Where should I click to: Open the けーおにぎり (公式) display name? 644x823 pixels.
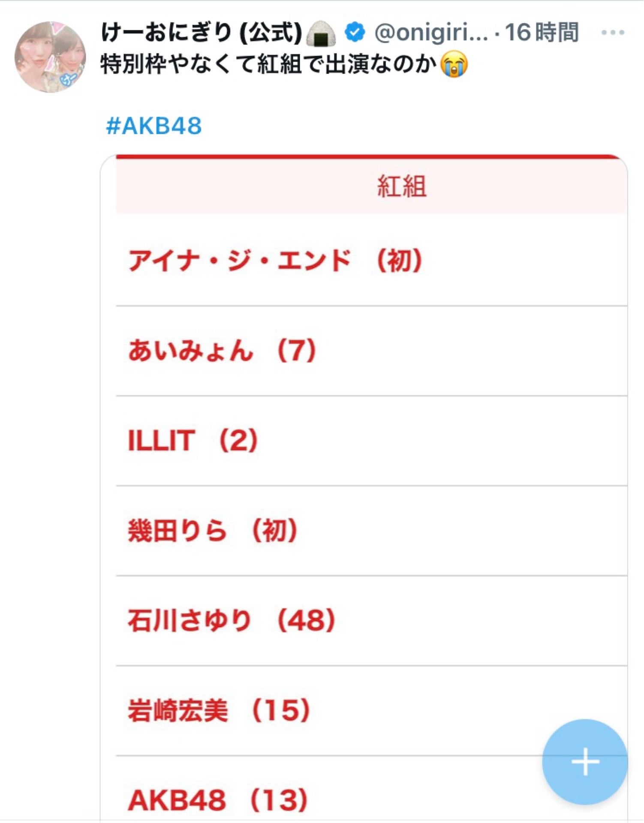pyautogui.click(x=202, y=33)
